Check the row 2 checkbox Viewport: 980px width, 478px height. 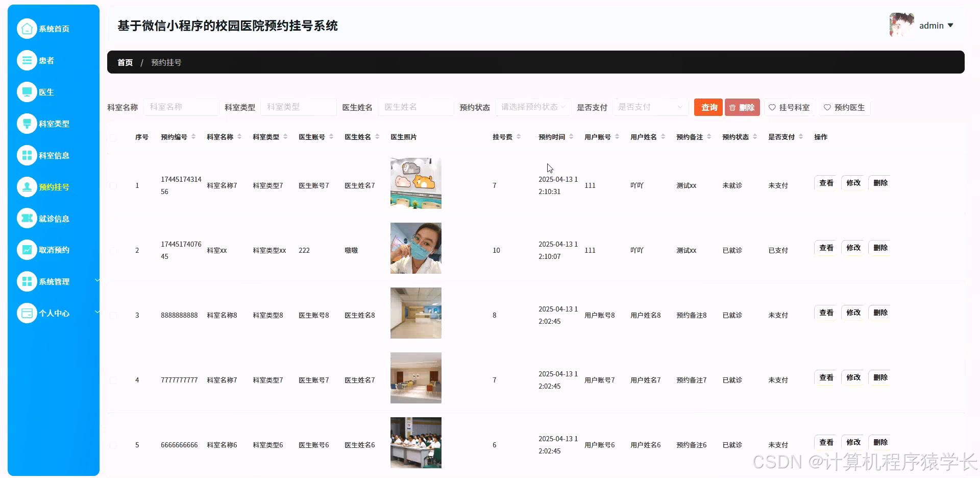pos(113,251)
